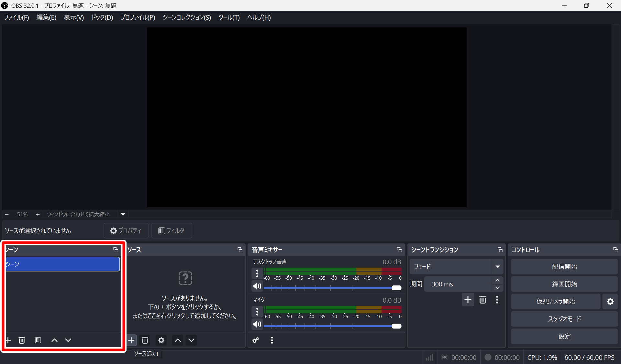Screen dimensions: 621x364
Task: Mute the マイク speaker toggle
Action: pyautogui.click(x=257, y=324)
